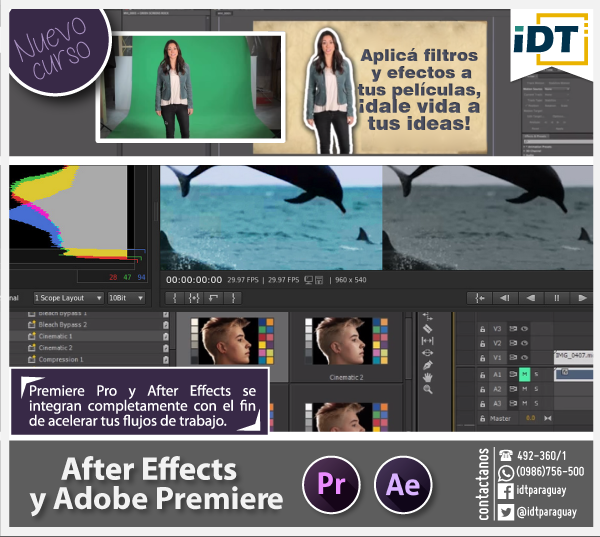Select the Zoom magnifier tool
Image resolution: width=600 pixels, height=537 pixels.
tap(427, 390)
